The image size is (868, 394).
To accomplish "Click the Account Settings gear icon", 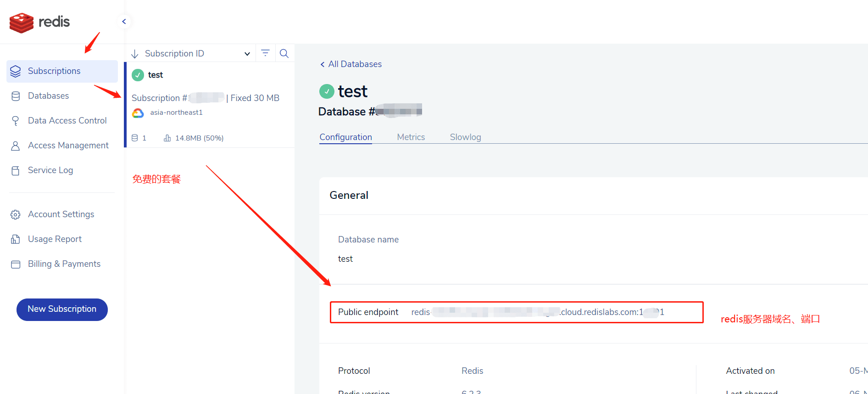I will tap(16, 214).
